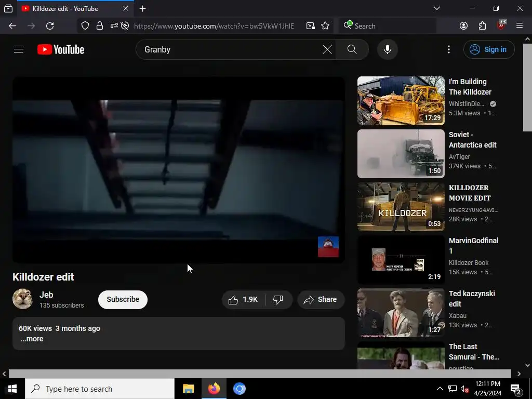Expand description with ...more
Screen dimensions: 532x399
pyautogui.click(x=32, y=339)
